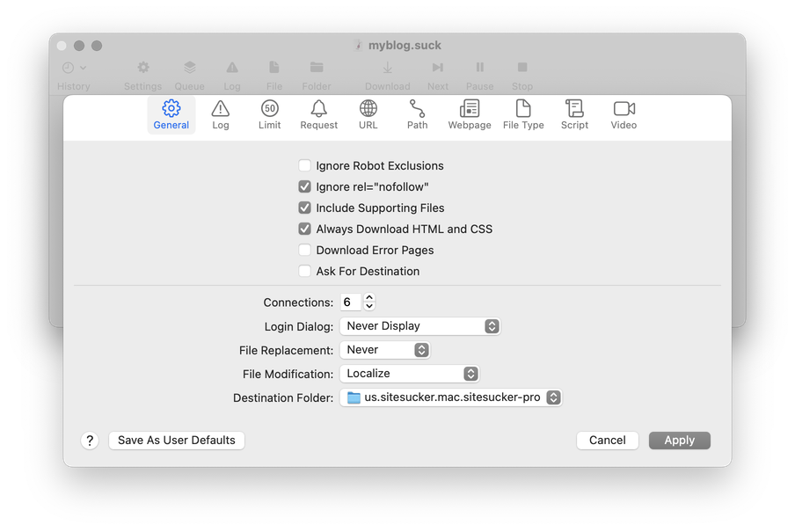Image resolution: width=795 pixels, height=532 pixels.
Task: Enable Ignore Robot Exclusions checkbox
Action: pyautogui.click(x=305, y=165)
